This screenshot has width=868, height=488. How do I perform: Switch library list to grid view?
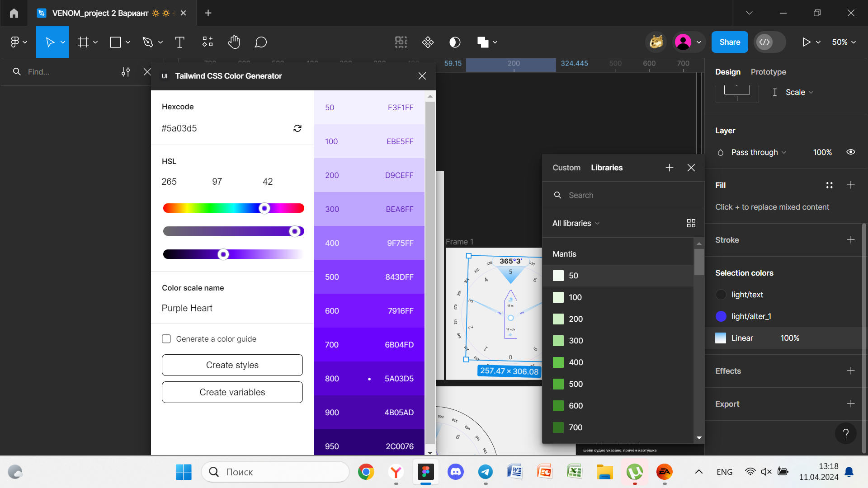pyautogui.click(x=691, y=223)
